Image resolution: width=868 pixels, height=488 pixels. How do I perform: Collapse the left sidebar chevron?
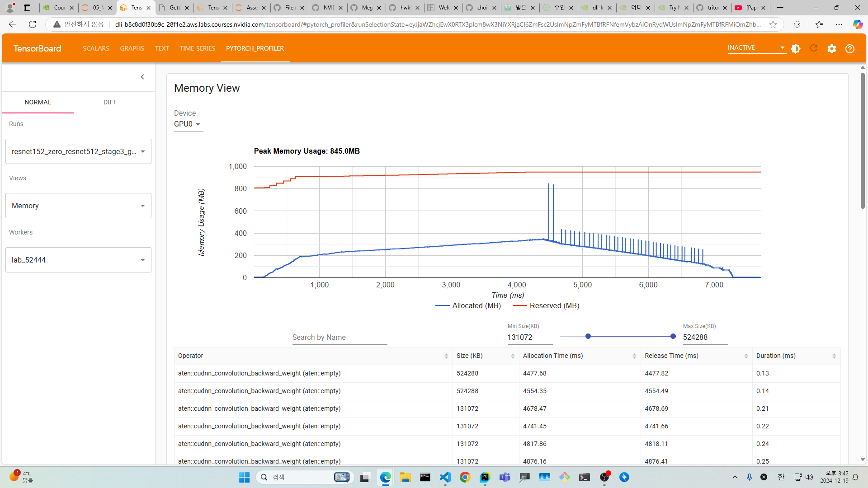142,77
